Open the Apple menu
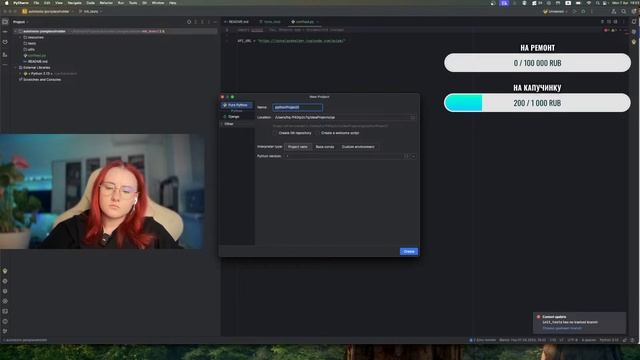This screenshot has width=640, height=360. pyautogui.click(x=7, y=3)
